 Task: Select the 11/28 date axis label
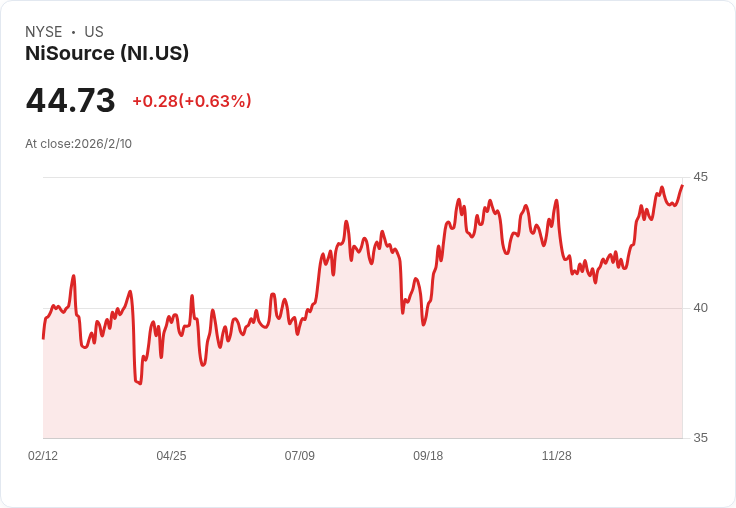pos(556,456)
